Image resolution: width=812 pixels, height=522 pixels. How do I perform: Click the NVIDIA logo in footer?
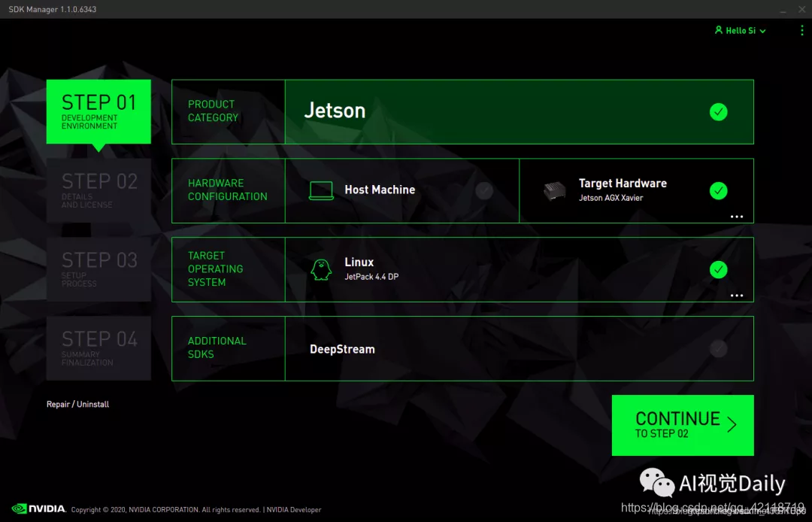click(x=39, y=508)
